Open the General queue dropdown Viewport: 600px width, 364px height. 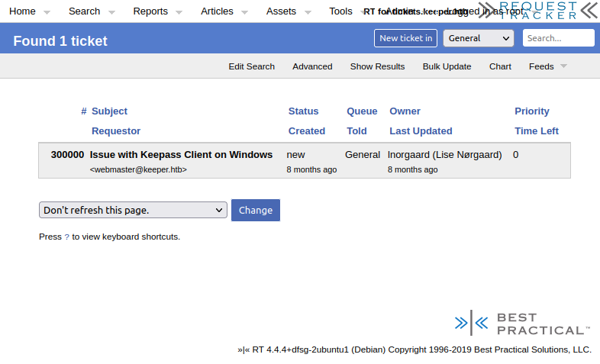pyautogui.click(x=478, y=38)
